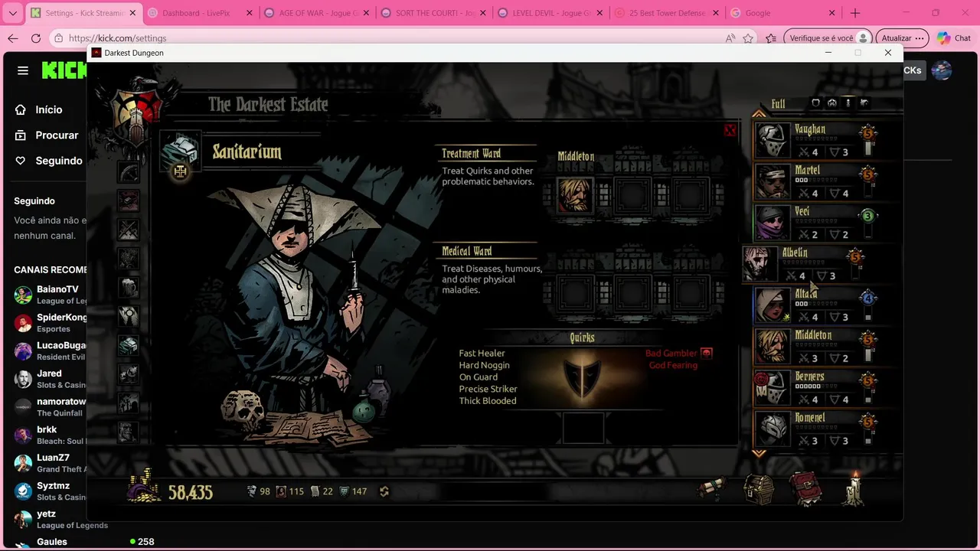The image size is (980, 551).
Task: Click the candle icon at the bottom right
Action: click(x=854, y=487)
